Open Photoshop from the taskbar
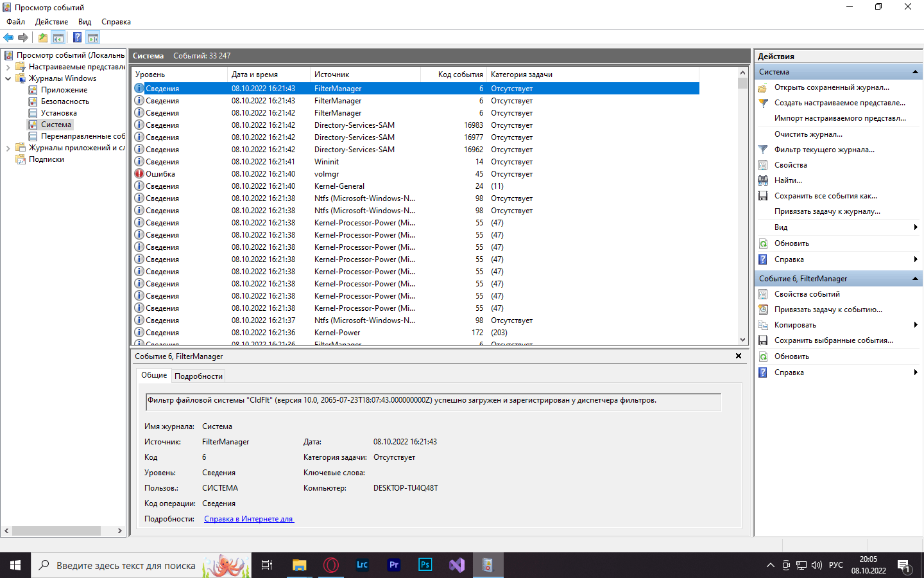 (x=425, y=565)
